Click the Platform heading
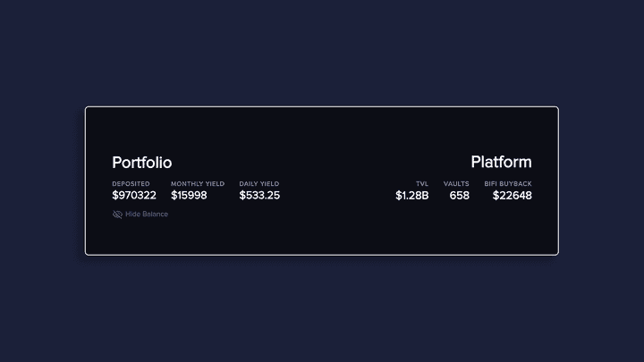The image size is (644, 362). tap(501, 162)
